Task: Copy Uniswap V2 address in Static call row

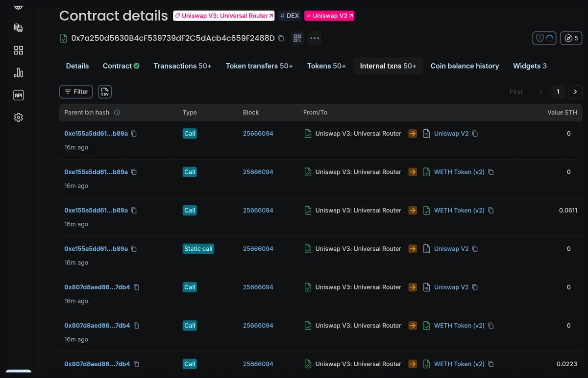Action: tap(475, 249)
